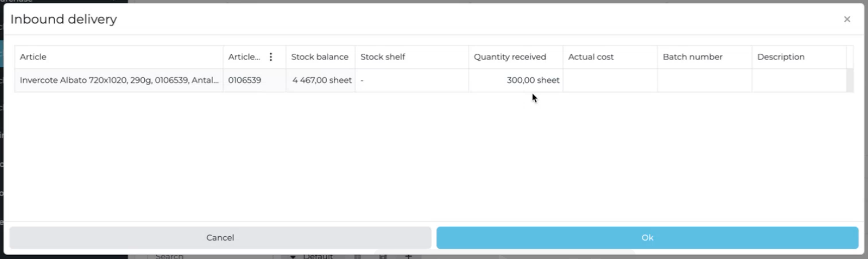Close the Inbound delivery dialog
868x259 pixels.
pyautogui.click(x=847, y=19)
